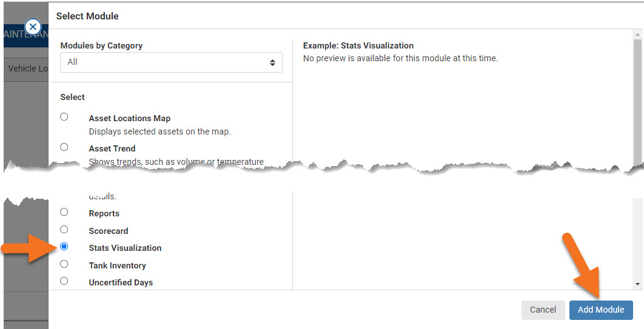Cancel the Select Module dialog

(543, 310)
